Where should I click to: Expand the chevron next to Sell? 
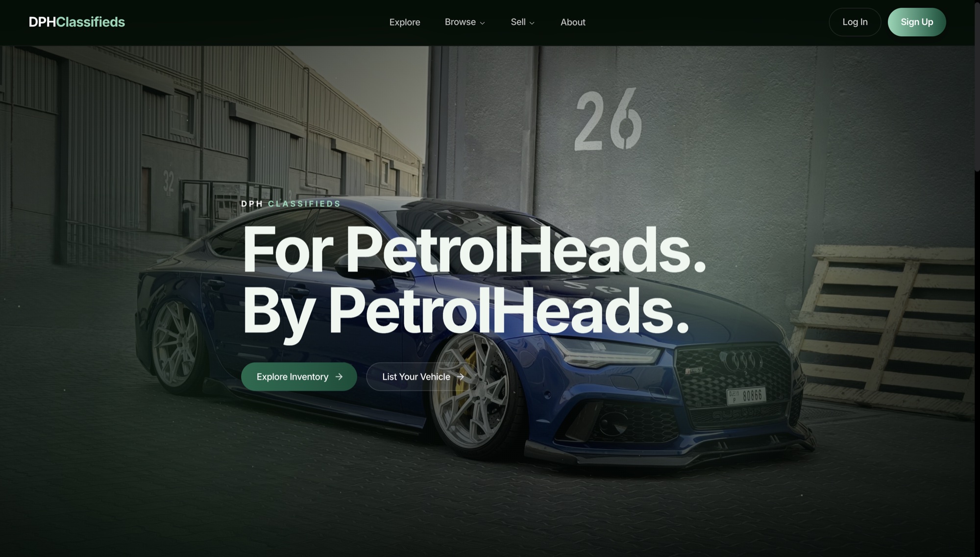pyautogui.click(x=532, y=23)
